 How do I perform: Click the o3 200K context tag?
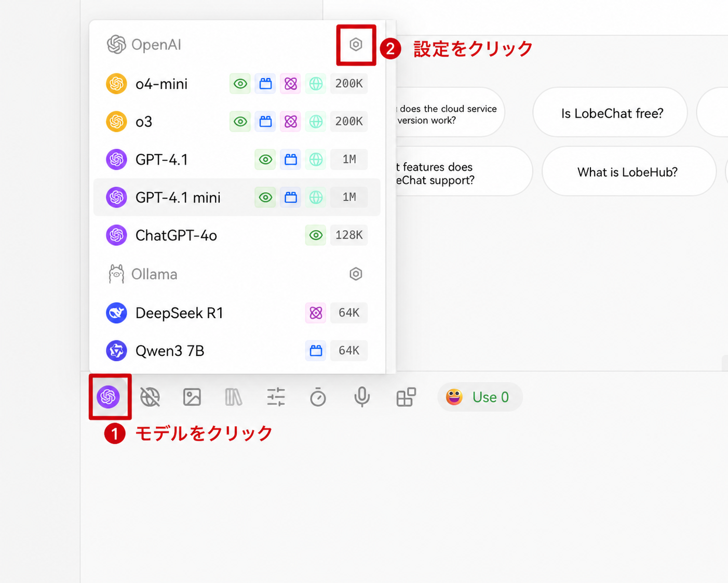coord(349,122)
